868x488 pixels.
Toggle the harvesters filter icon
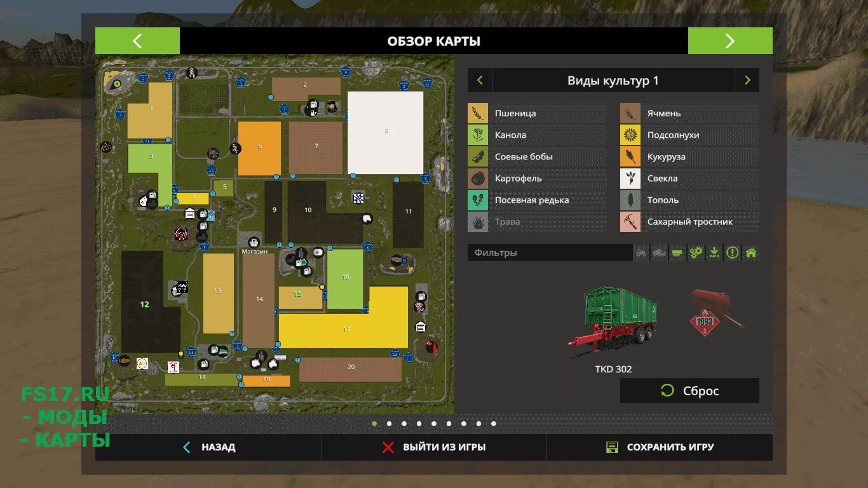click(x=660, y=253)
